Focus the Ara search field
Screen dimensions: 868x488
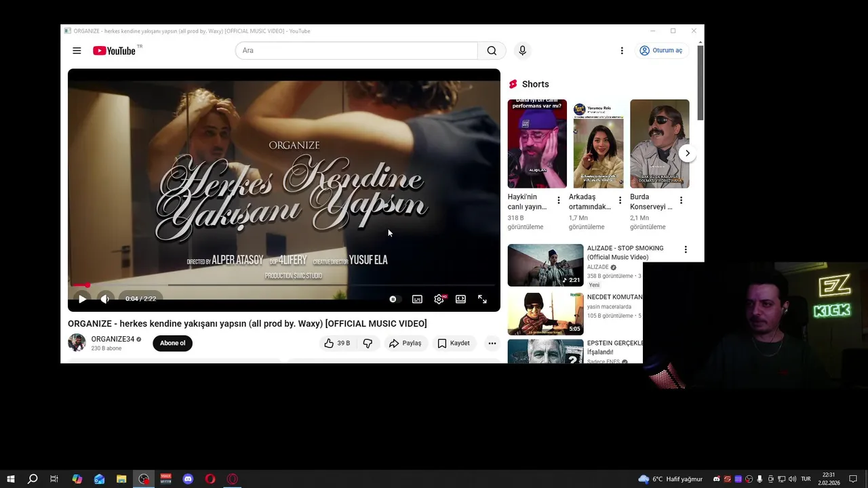(x=356, y=51)
